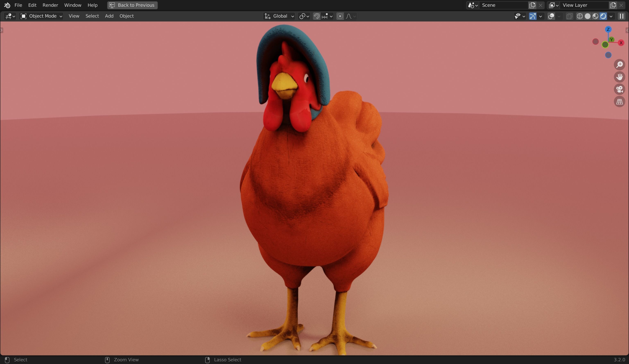Expand the right sidebar arrow tab
This screenshot has height=364, width=629.
click(x=627, y=30)
